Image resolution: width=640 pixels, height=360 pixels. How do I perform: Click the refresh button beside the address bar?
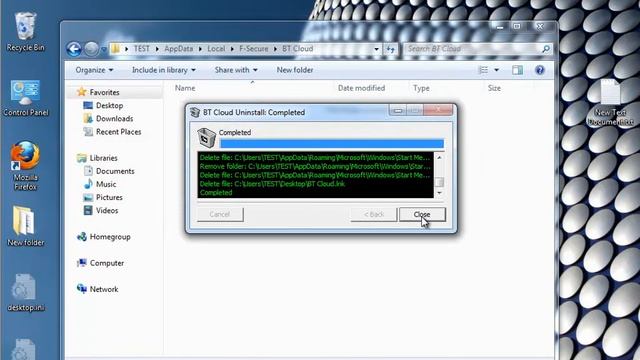pyautogui.click(x=391, y=49)
